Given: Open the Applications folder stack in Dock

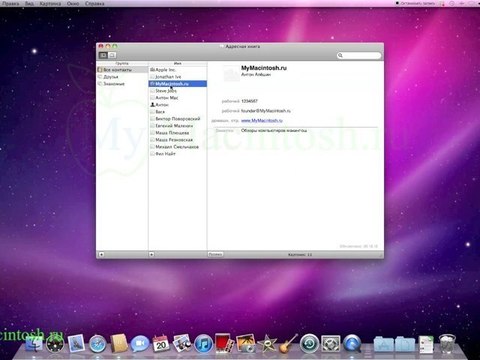Looking at the screenshot, I should (x=383, y=344).
